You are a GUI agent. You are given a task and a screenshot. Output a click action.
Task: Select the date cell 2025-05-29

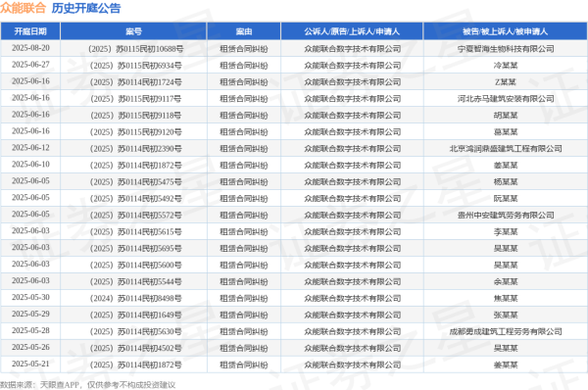pos(30,314)
